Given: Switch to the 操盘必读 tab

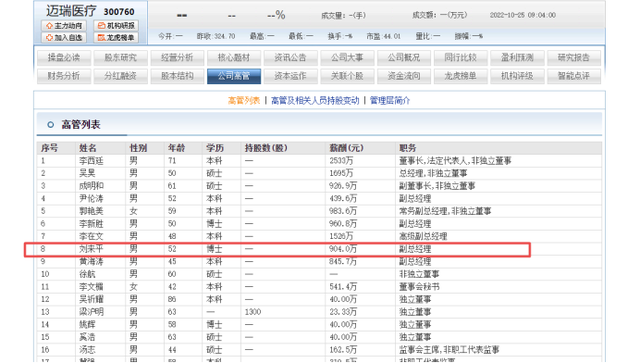Looking at the screenshot, I should point(64,58).
